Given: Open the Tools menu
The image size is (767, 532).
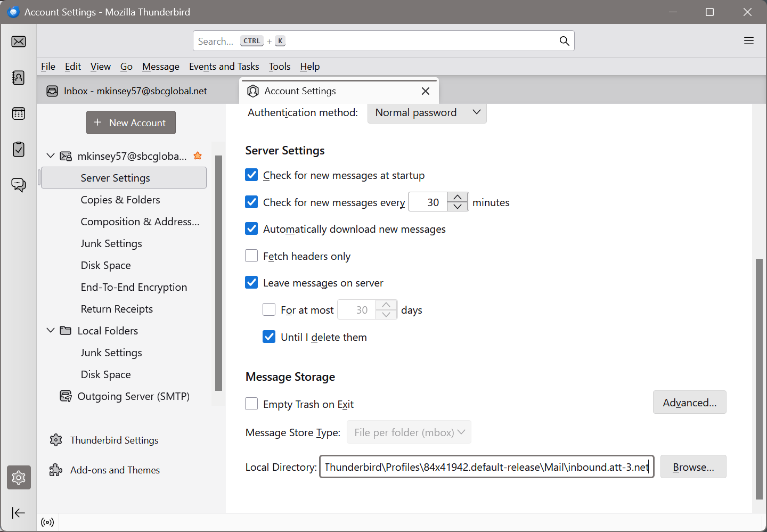Looking at the screenshot, I should [279, 67].
